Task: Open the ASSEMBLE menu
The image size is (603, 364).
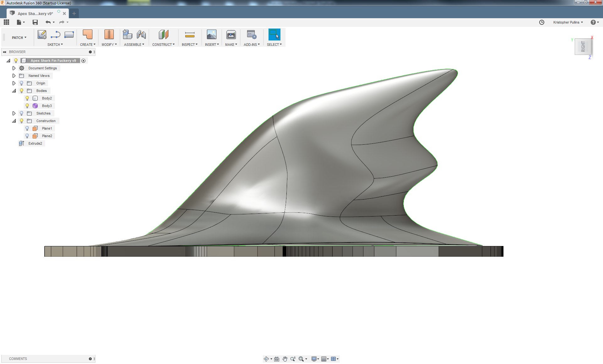Action: [x=134, y=45]
